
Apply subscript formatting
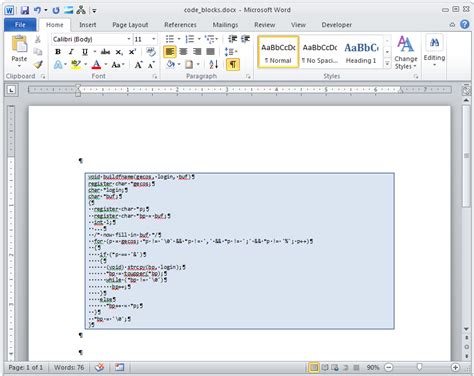coord(119,52)
